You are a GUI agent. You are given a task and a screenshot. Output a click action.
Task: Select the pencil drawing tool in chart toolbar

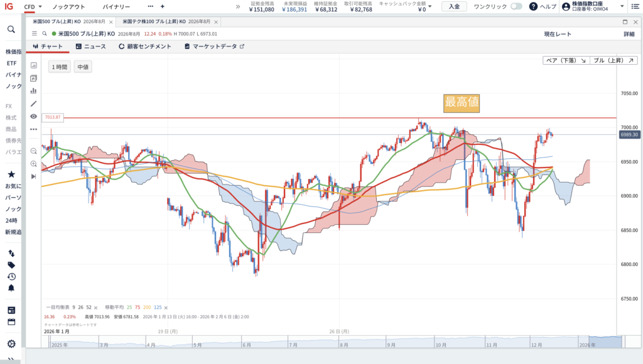33,104
